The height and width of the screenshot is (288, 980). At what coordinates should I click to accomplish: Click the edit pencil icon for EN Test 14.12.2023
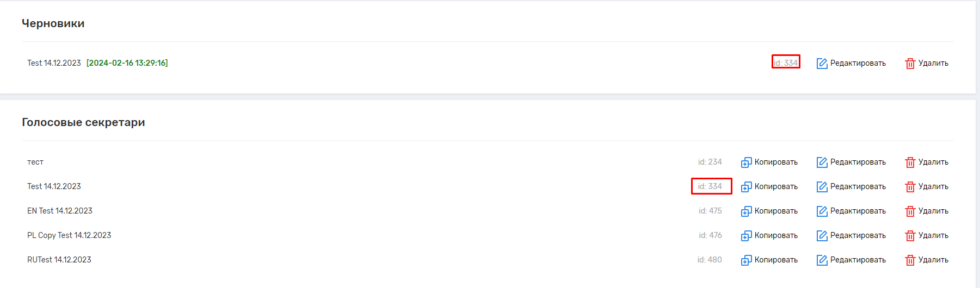(822, 211)
